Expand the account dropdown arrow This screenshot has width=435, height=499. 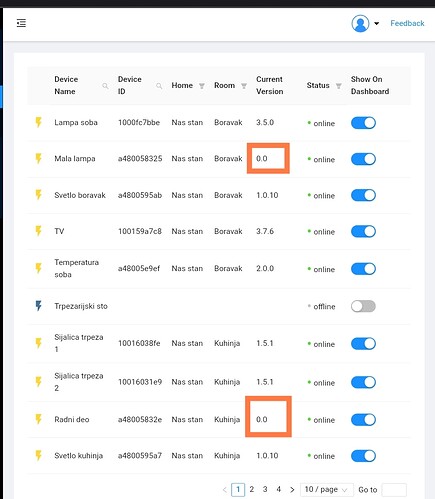pyautogui.click(x=376, y=23)
